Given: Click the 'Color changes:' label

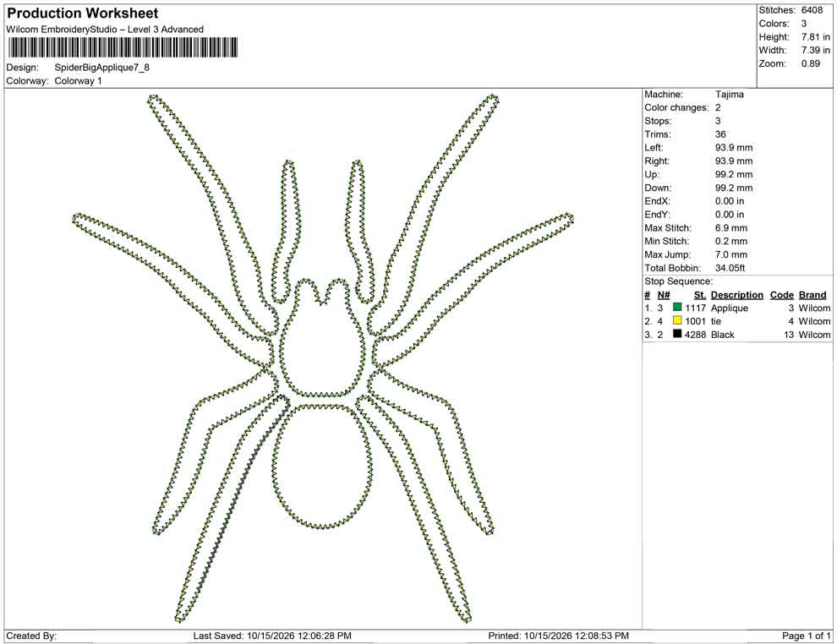Looking at the screenshot, I should (676, 108).
